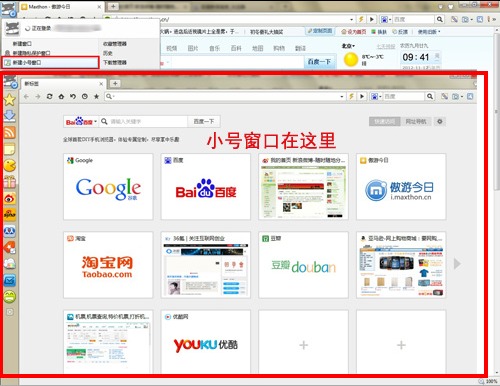Switch to the Maxthon 傲游今日 tab
Screen dimensions: 500x386
click(x=61, y=7)
